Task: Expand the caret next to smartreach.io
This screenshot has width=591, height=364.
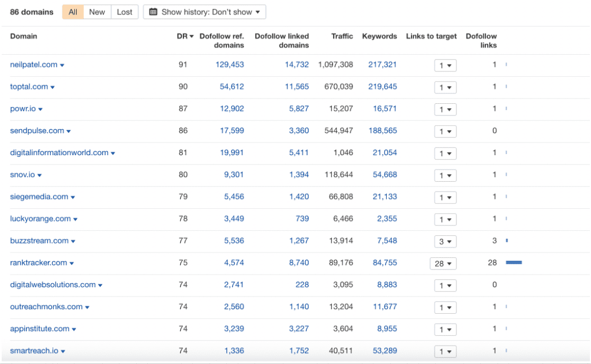Action: point(63,351)
